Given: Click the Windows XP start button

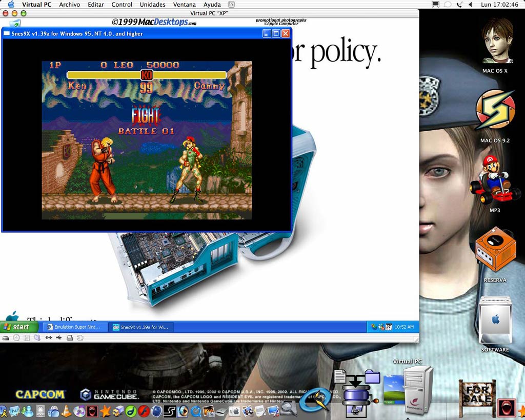Looking at the screenshot, I should pos(19,327).
